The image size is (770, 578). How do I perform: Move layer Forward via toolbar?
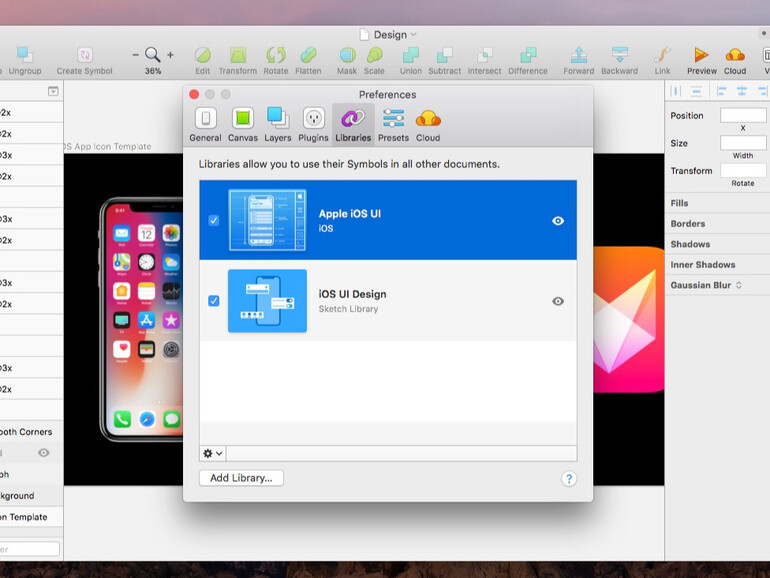578,55
